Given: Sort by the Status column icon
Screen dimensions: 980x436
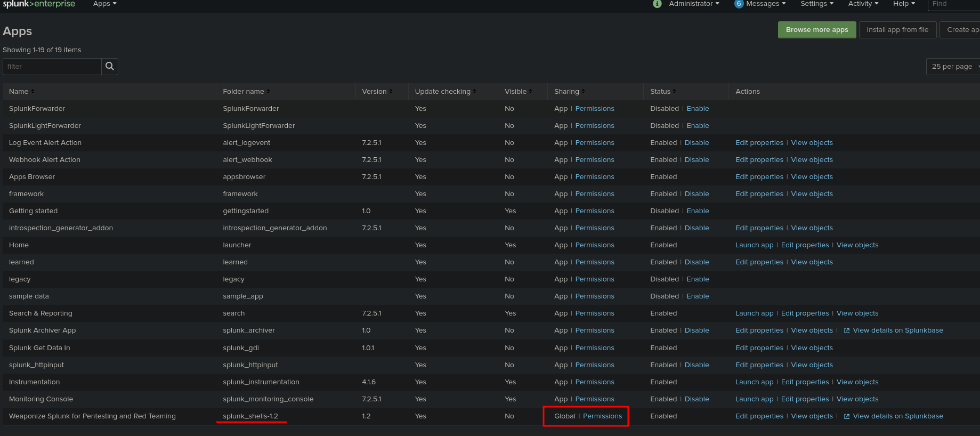Looking at the screenshot, I should (x=674, y=92).
